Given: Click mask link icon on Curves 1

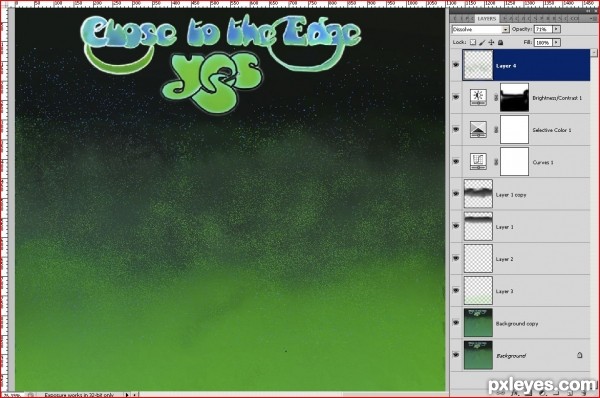Looking at the screenshot, I should click(x=496, y=162).
